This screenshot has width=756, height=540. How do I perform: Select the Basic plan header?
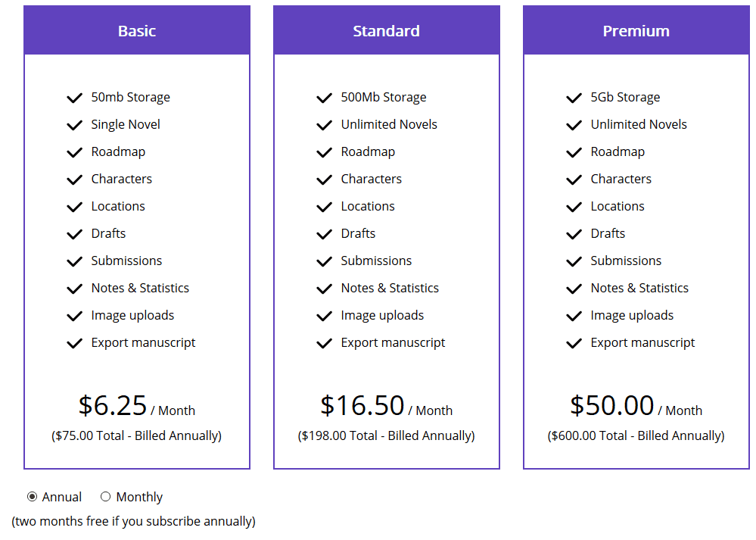click(x=136, y=30)
